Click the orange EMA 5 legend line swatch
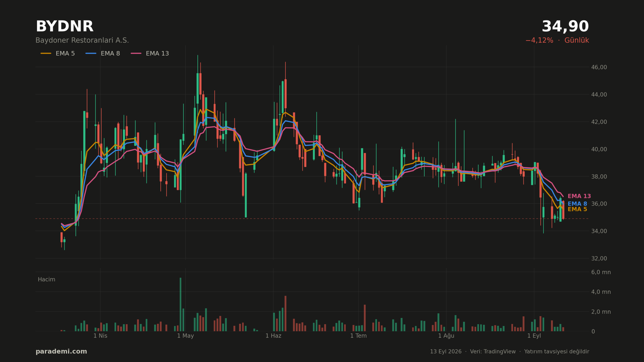 coord(46,53)
